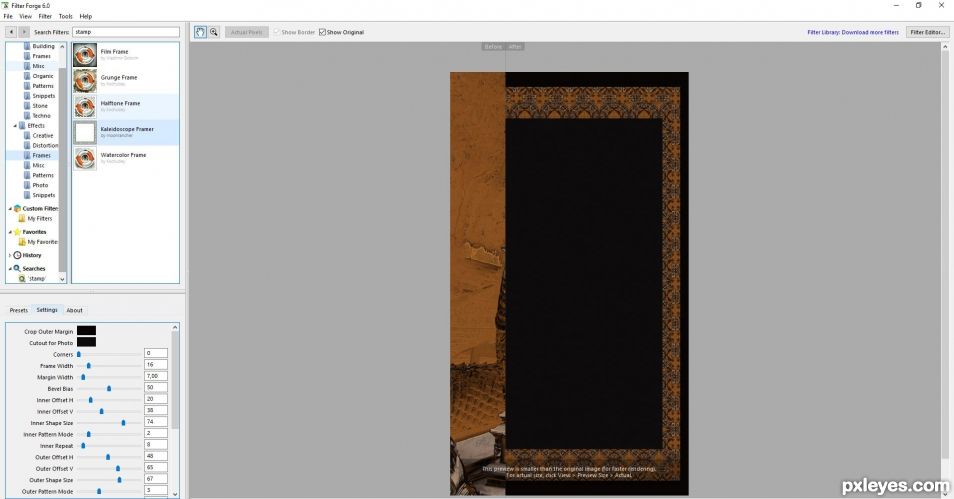Choose the Halftone Frame filter
Screen dimensions: 954x499
pos(125,106)
